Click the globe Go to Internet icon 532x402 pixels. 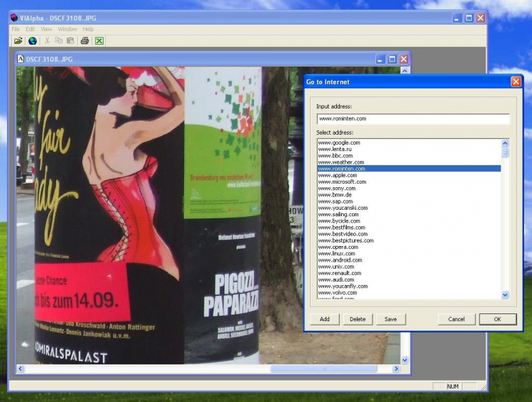point(33,40)
